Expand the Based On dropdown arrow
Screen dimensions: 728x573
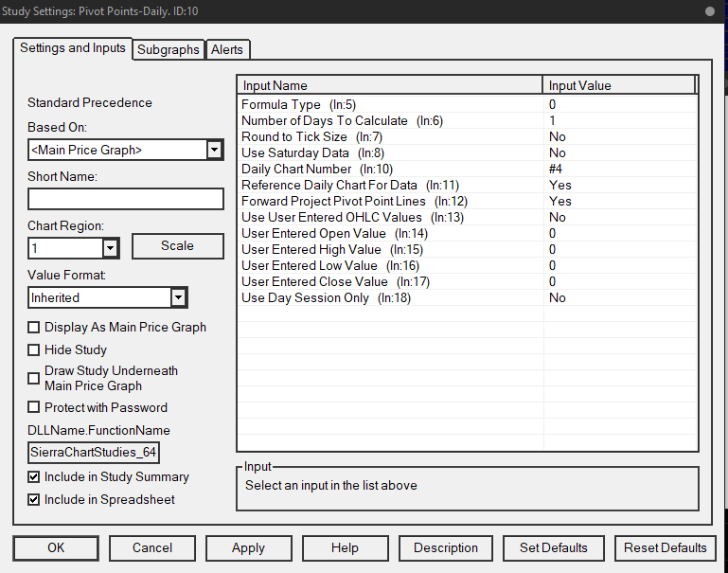click(x=214, y=150)
